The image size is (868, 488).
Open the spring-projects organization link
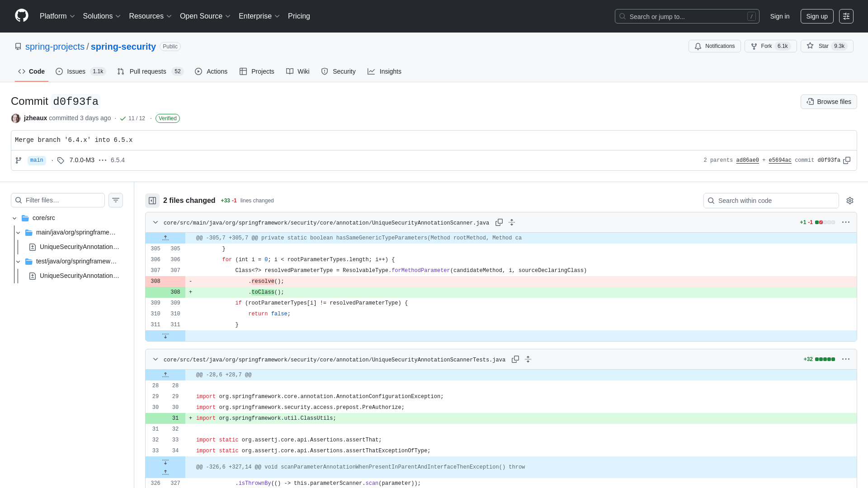pyautogui.click(x=55, y=47)
